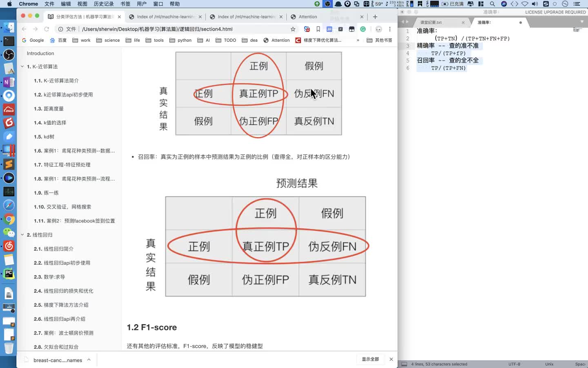Open OneNote from the Dock
Screen dimensions: 588x368
pyautogui.click(x=9, y=82)
